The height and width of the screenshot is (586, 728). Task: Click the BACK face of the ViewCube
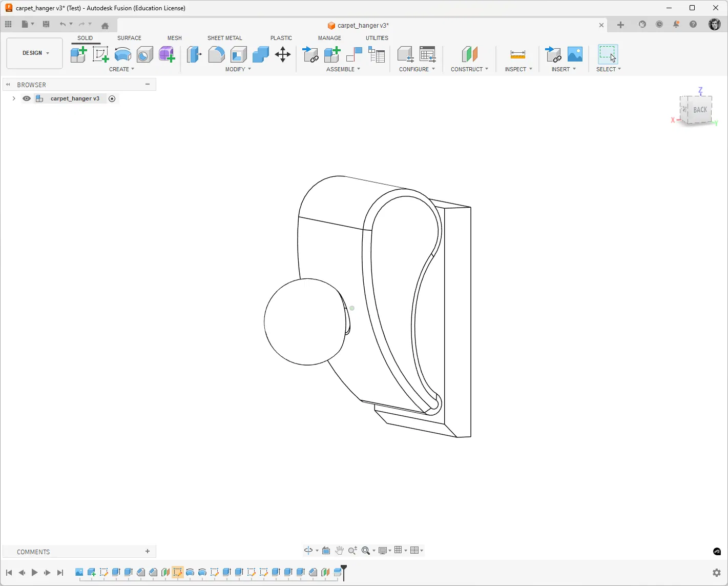tap(699, 110)
